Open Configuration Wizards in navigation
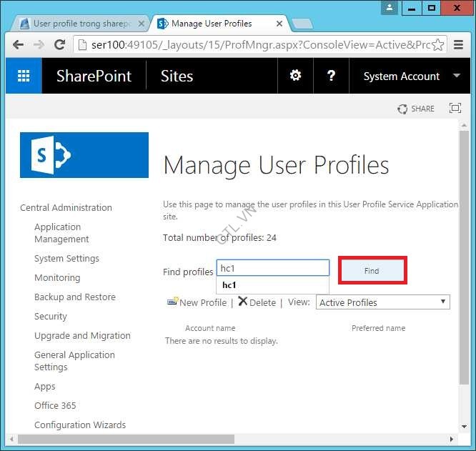The image size is (476, 451). [x=80, y=425]
